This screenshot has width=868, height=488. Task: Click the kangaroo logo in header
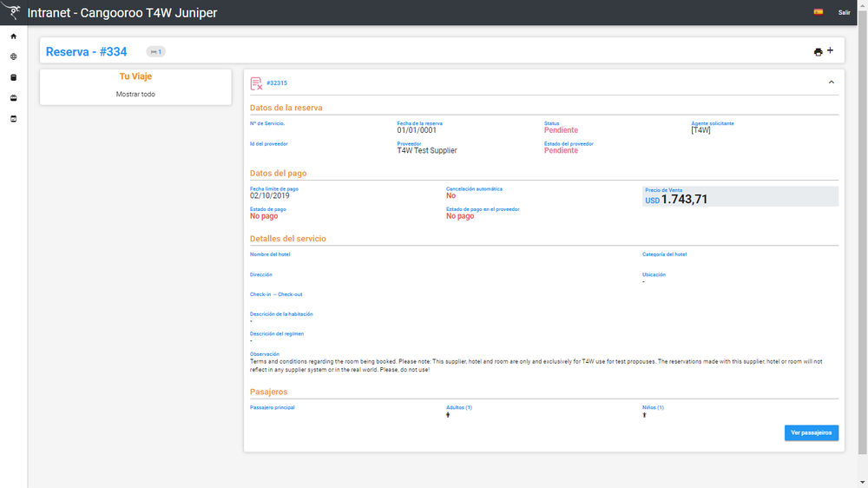pyautogui.click(x=12, y=11)
